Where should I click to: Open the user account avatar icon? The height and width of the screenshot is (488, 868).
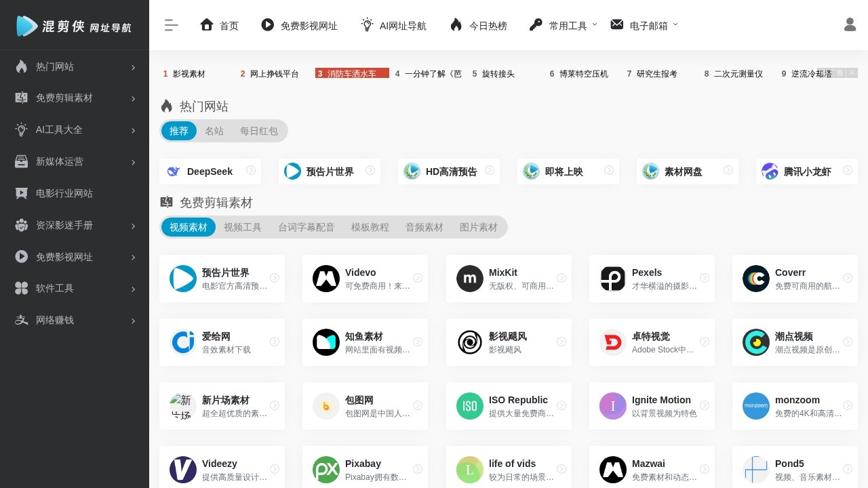(850, 24)
